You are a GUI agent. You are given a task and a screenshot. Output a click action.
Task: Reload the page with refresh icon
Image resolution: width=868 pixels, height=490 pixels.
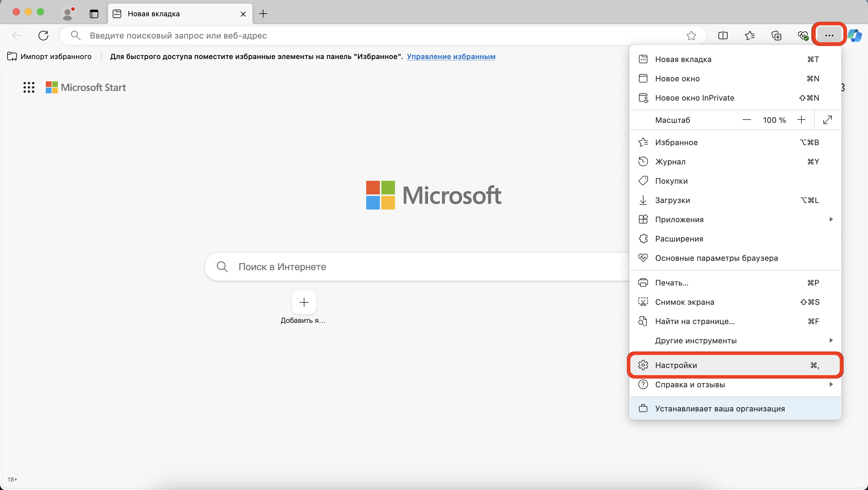coord(43,35)
